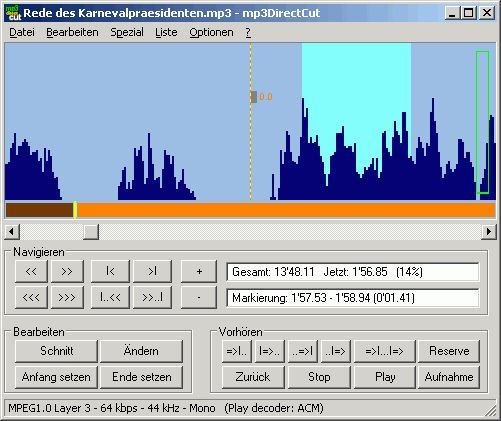Click the << rewind navigation button

tap(31, 271)
